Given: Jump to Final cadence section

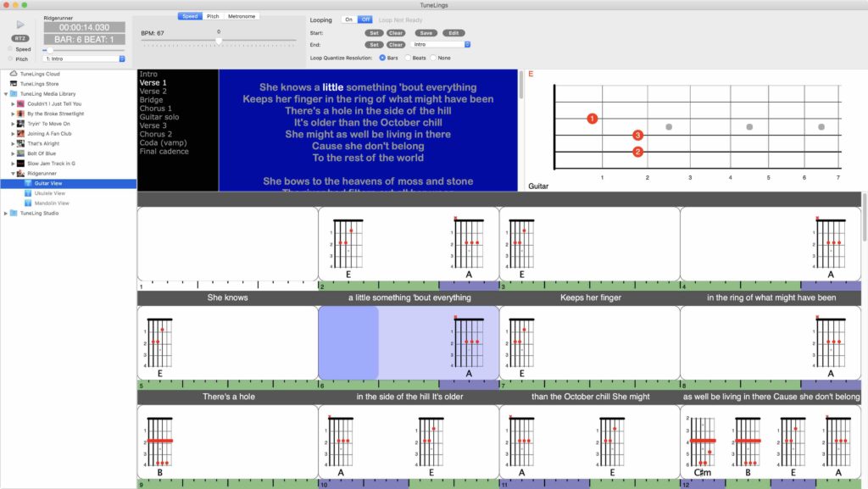Looking at the screenshot, I should [164, 152].
